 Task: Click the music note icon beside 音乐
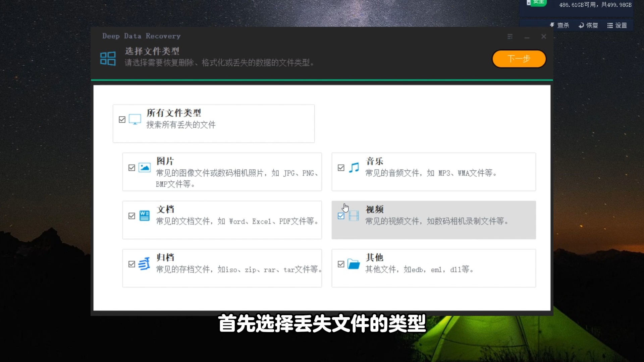[354, 168]
